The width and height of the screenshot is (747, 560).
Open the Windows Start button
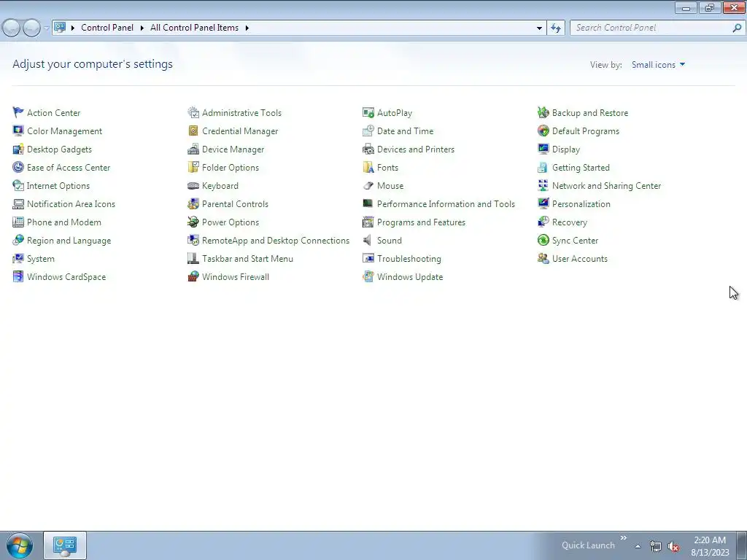click(20, 545)
